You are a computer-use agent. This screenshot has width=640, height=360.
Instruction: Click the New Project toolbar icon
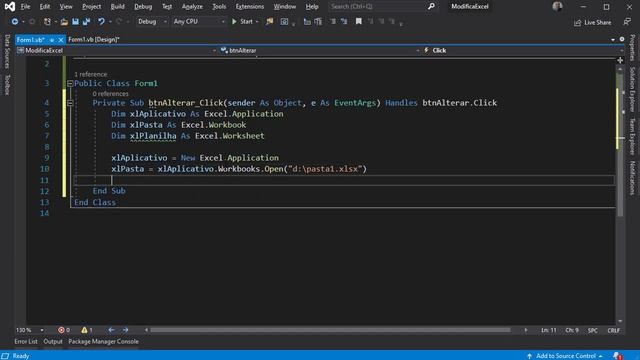47,22
